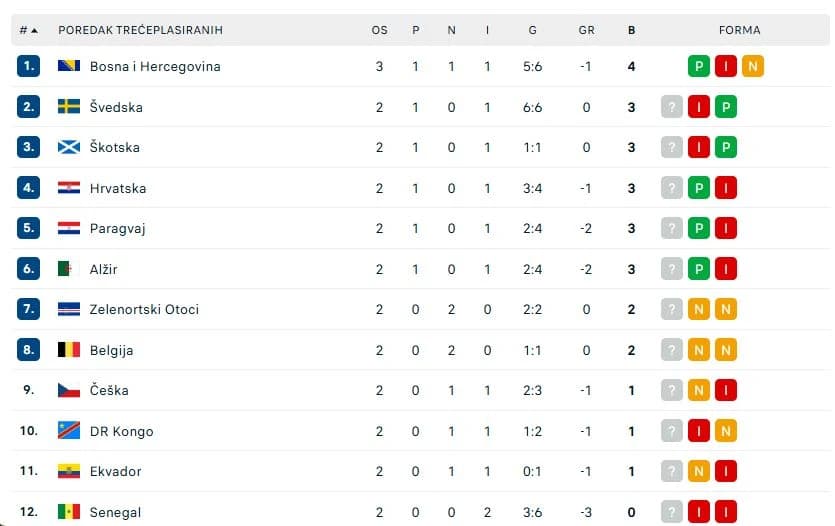The height and width of the screenshot is (526, 835).
Task: Click the Bosnia and Herzegovina flag icon
Action: point(69,66)
